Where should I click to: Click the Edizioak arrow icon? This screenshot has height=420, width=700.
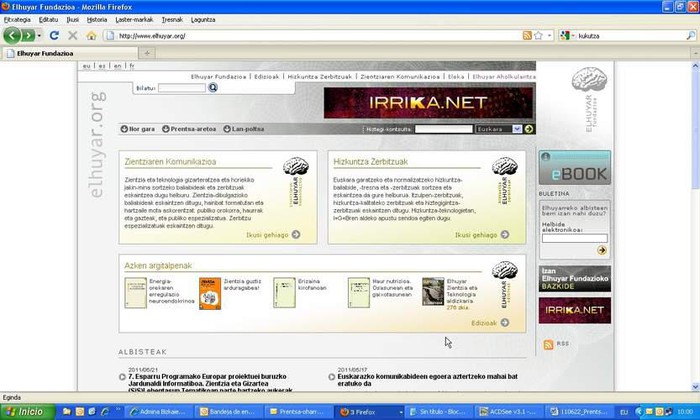505,322
